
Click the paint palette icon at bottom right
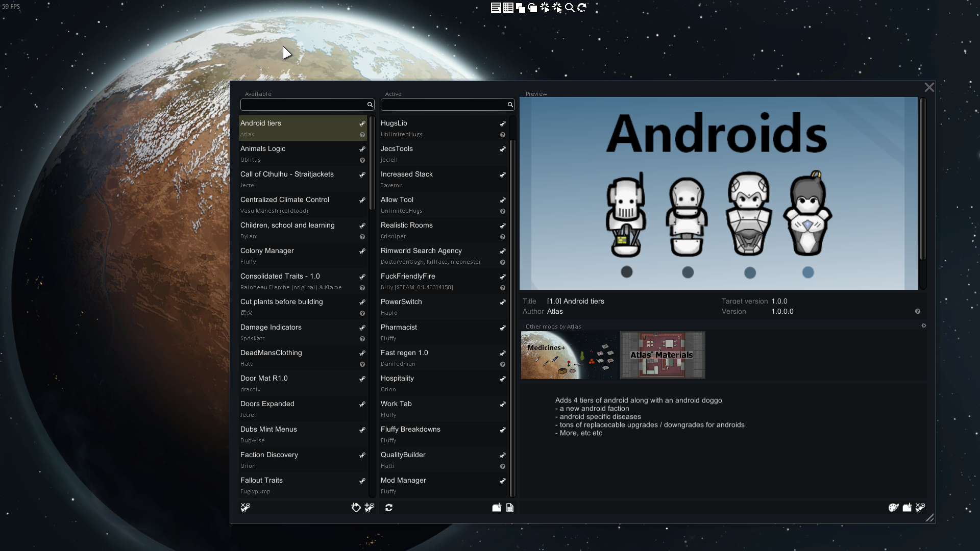pyautogui.click(x=893, y=508)
